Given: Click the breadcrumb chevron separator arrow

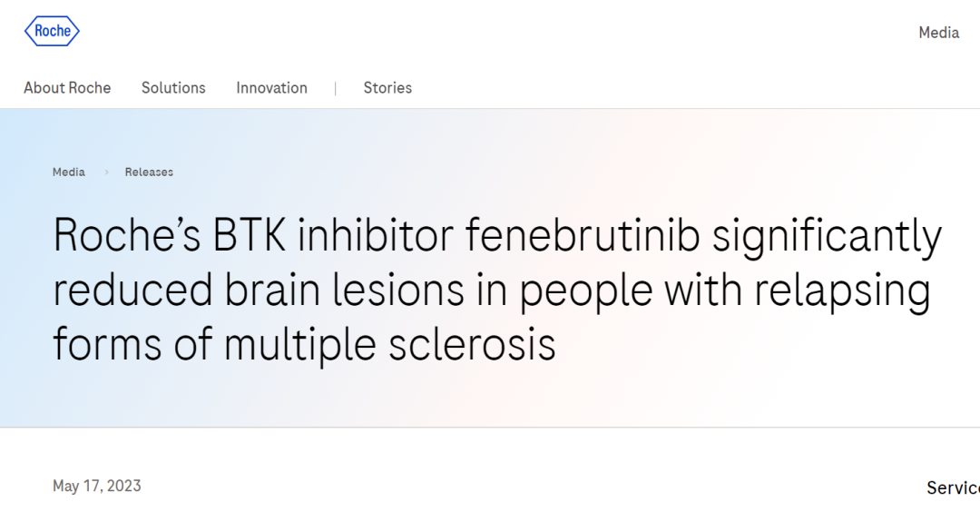Looking at the screenshot, I should pos(106,172).
